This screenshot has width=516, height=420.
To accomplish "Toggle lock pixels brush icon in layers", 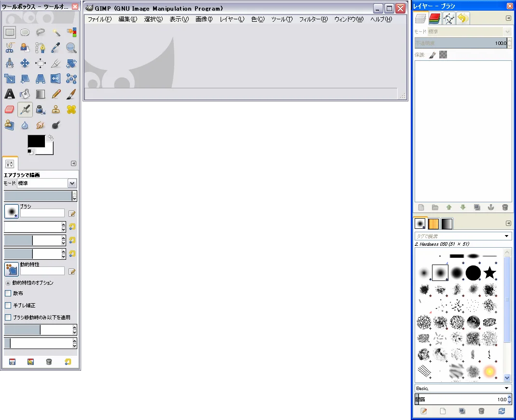I will 433,55.
